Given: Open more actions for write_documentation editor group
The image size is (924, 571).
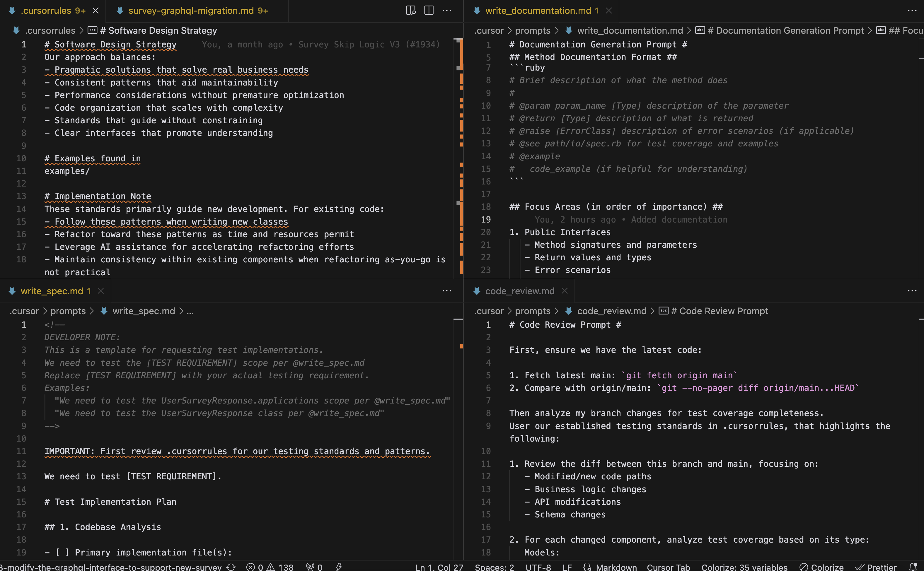Looking at the screenshot, I should (912, 11).
